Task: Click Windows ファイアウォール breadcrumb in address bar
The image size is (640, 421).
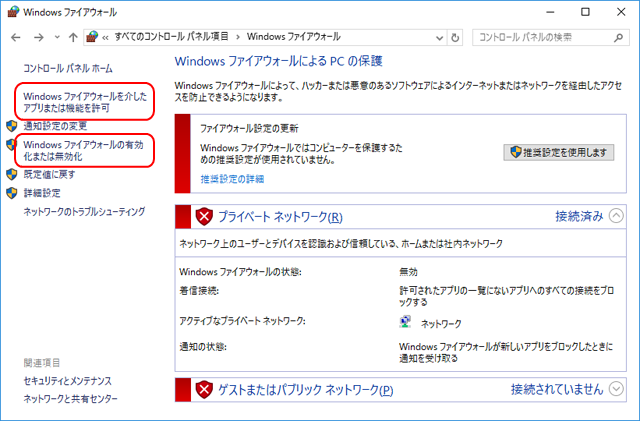Action: tap(293, 37)
